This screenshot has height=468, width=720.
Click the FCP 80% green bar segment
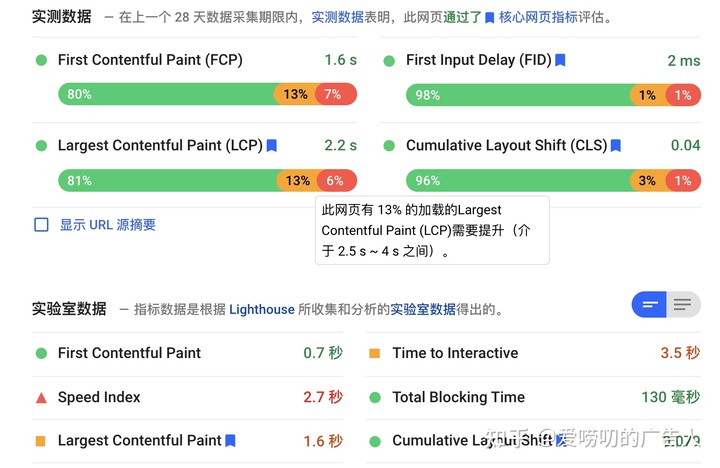pos(165,95)
